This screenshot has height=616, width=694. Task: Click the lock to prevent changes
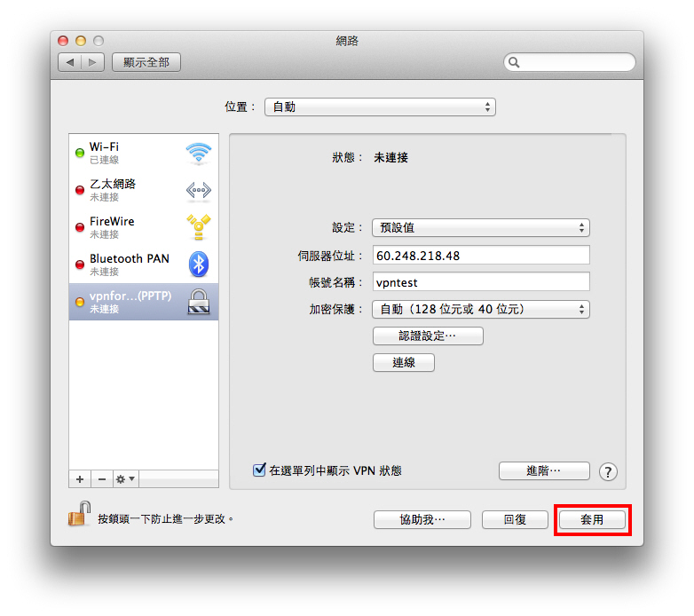coord(79,515)
